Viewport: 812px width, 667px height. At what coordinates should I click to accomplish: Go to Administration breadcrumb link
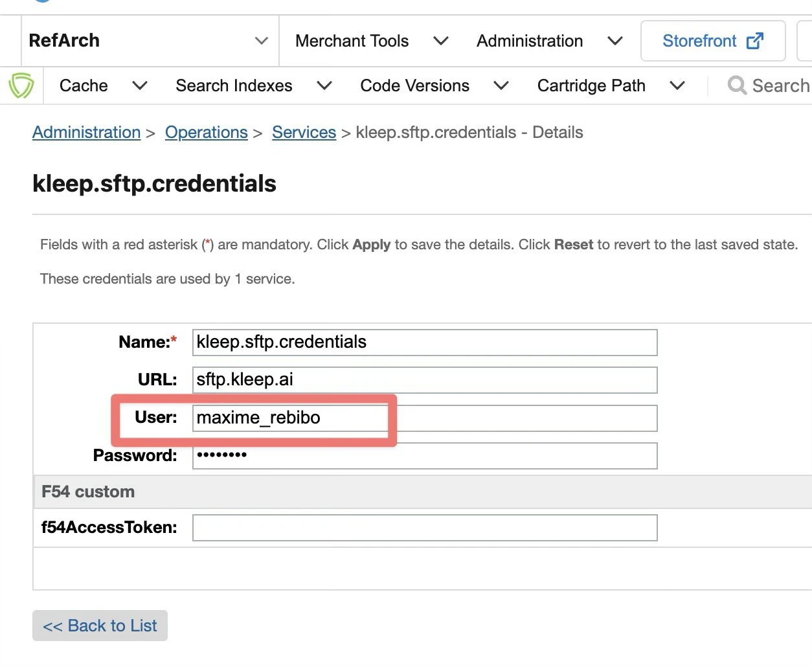[x=86, y=132]
